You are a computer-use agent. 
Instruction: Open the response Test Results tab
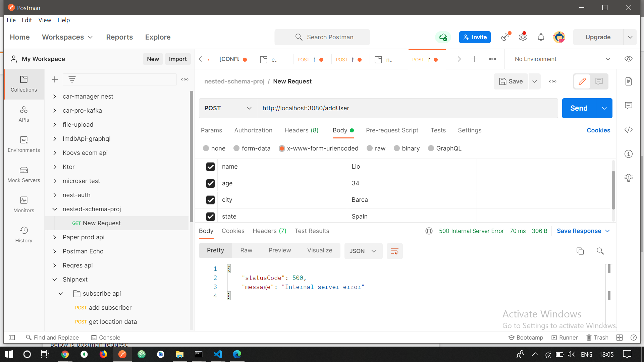click(312, 231)
